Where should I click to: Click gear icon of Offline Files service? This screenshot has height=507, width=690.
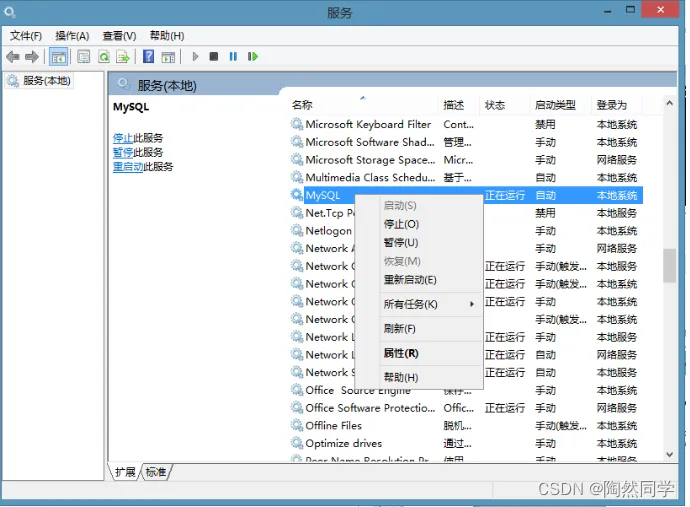coord(297,425)
